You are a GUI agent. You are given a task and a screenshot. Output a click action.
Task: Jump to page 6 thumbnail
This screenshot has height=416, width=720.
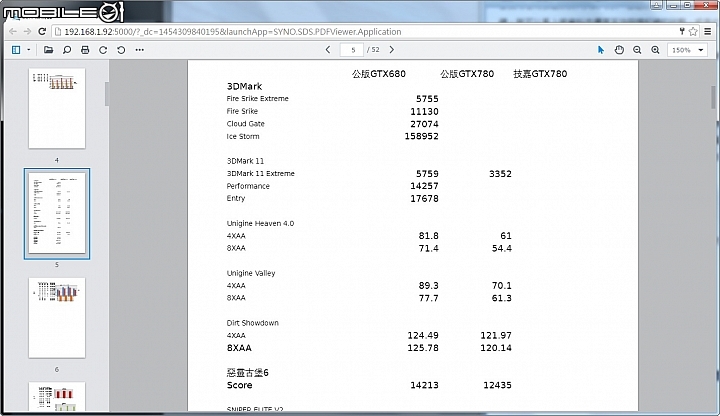pyautogui.click(x=57, y=318)
